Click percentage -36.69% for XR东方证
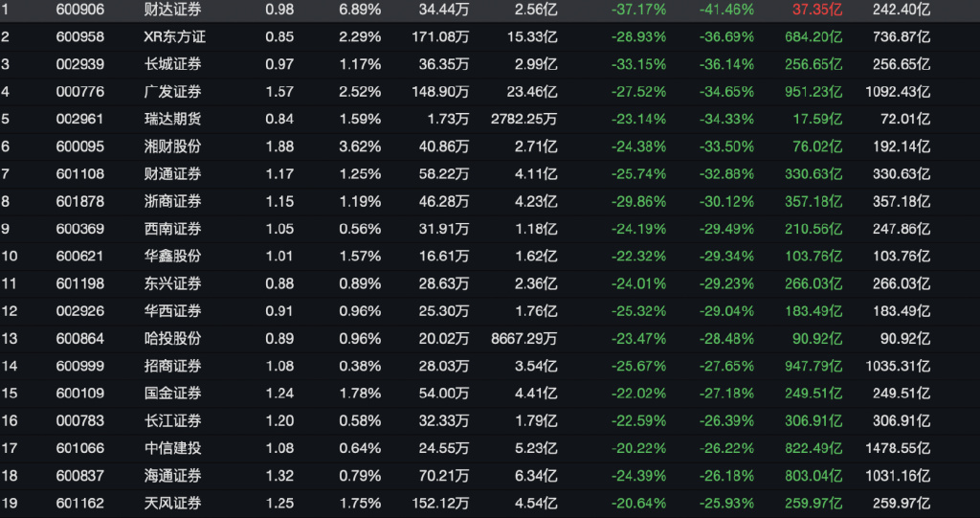 click(727, 37)
